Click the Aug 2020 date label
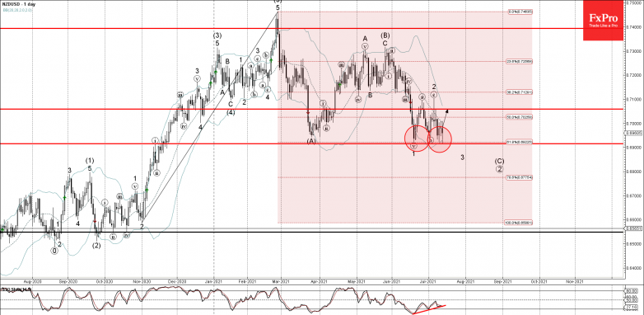The height and width of the screenshot is (315, 644). pos(32,282)
